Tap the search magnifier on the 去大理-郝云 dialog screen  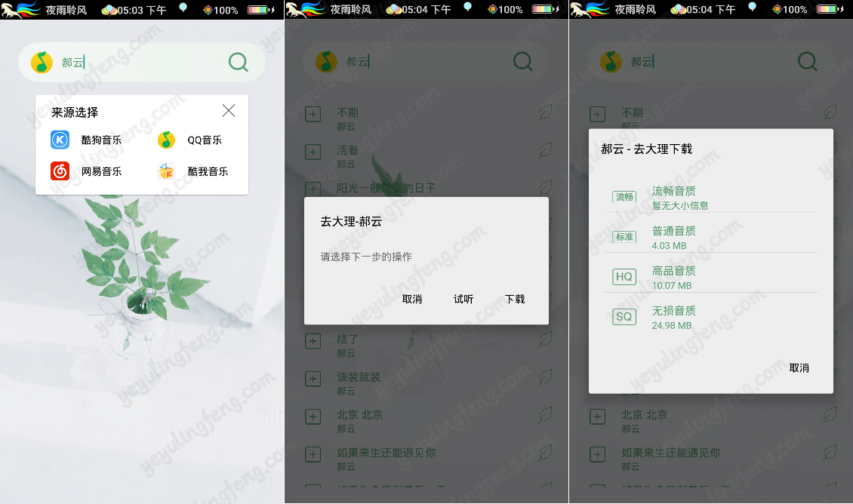point(523,61)
